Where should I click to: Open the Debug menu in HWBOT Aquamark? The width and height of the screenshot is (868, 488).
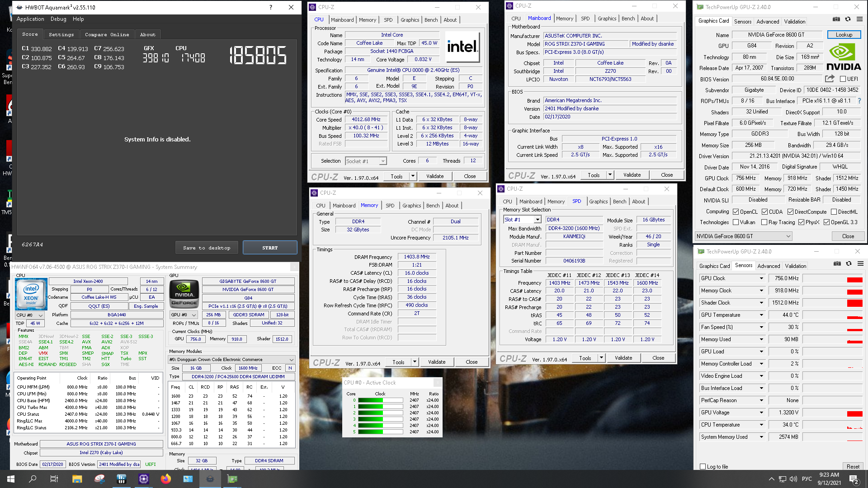(58, 19)
